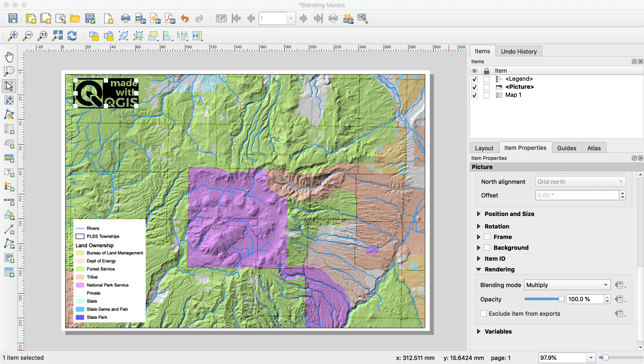This screenshot has height=364, width=644.
Task: Click the Export as PDF icon
Action: click(x=170, y=19)
